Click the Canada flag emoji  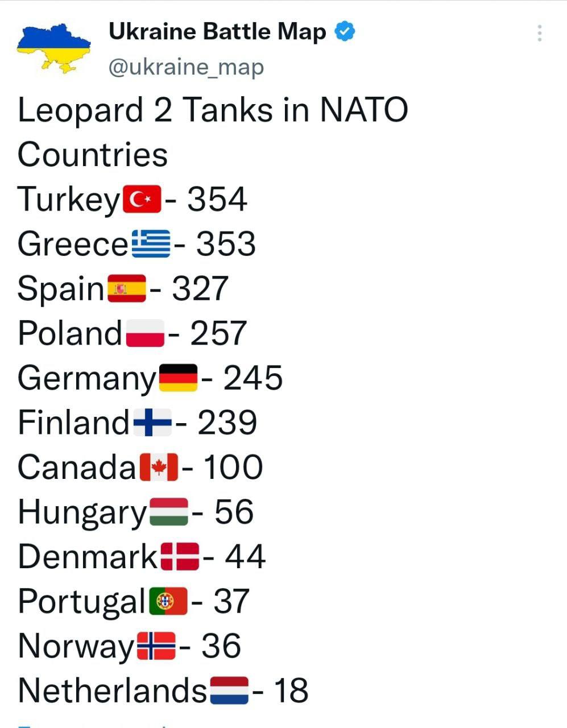pyautogui.click(x=159, y=467)
